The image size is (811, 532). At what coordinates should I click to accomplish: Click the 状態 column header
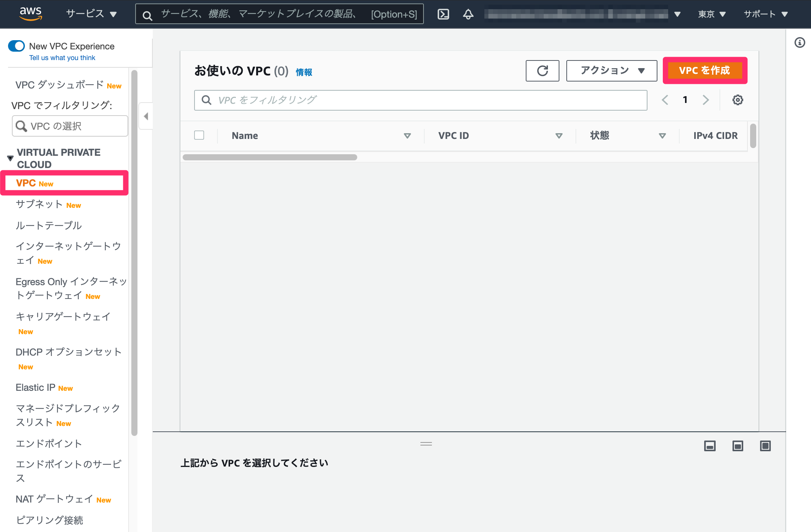(x=600, y=135)
